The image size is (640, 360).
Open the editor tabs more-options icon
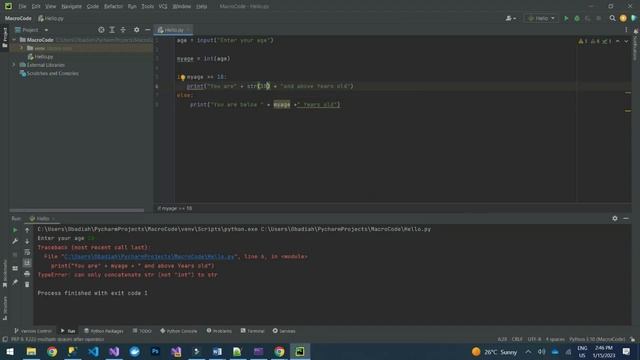point(626,30)
